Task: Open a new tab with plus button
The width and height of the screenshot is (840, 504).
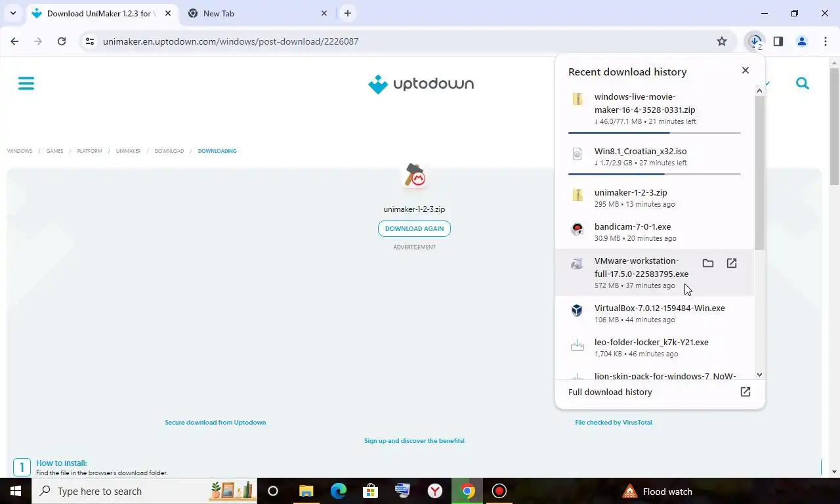Action: pyautogui.click(x=348, y=13)
